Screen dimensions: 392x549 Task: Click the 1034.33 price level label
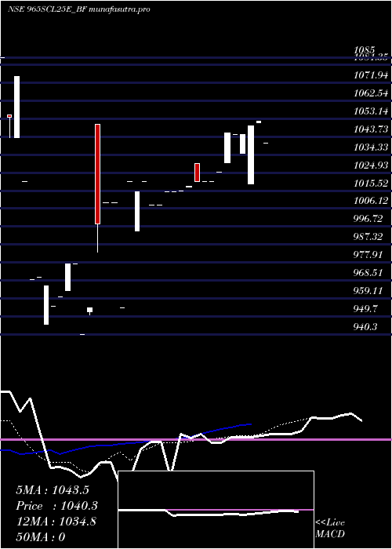click(371, 147)
